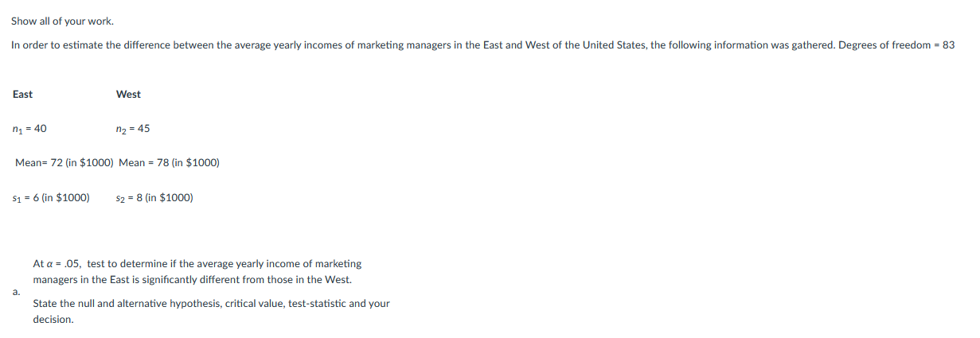980x338 pixels.
Task: Click the "Show all of your work." line
Action: [57, 21]
